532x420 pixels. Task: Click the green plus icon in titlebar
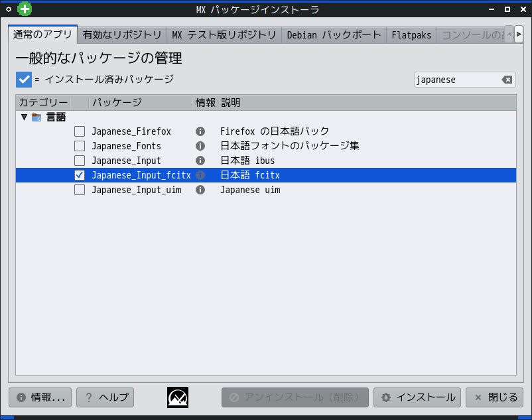coord(25,9)
